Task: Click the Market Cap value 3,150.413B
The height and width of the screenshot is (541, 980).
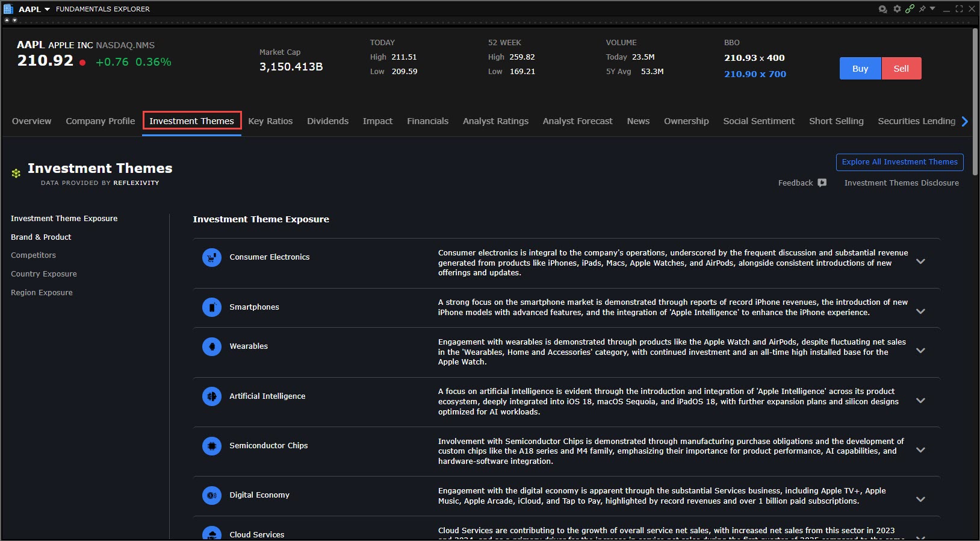Action: click(x=291, y=67)
